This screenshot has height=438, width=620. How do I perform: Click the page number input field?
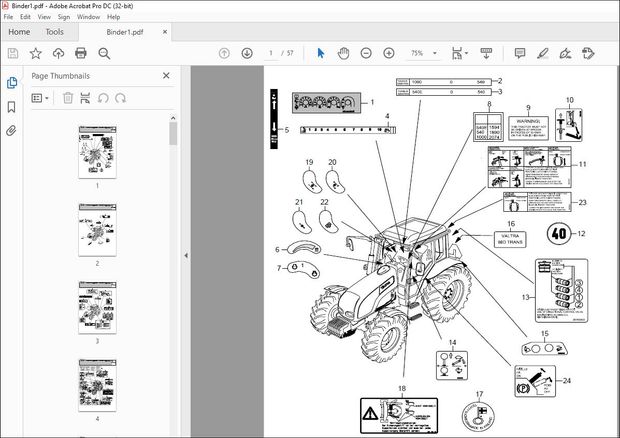click(271, 53)
